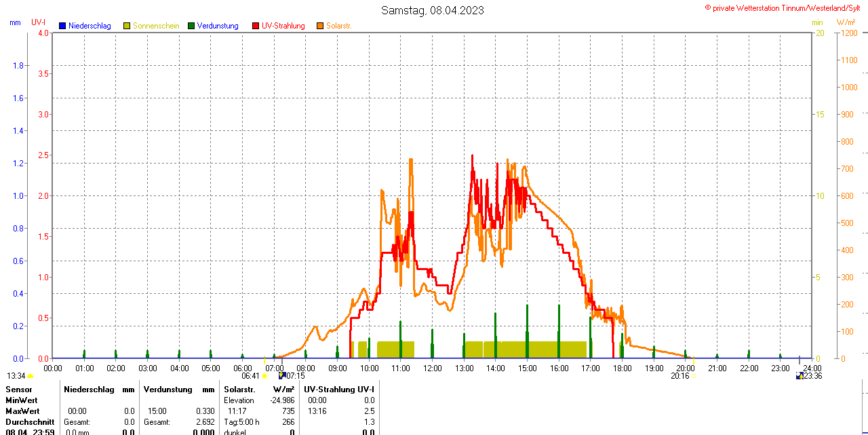Click the blue Niederschlag legend square
Image resolution: width=868 pixels, height=435 pixels.
coord(62,26)
